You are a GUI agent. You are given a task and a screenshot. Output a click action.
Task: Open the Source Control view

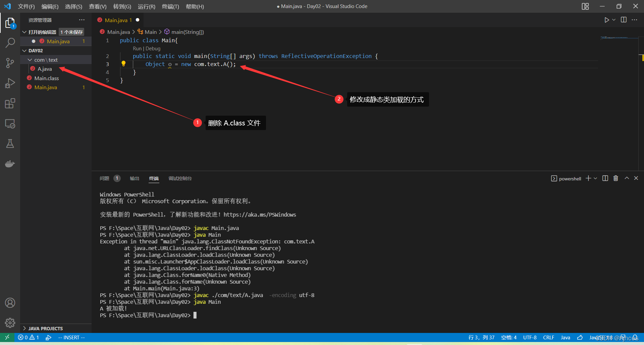pos(10,63)
